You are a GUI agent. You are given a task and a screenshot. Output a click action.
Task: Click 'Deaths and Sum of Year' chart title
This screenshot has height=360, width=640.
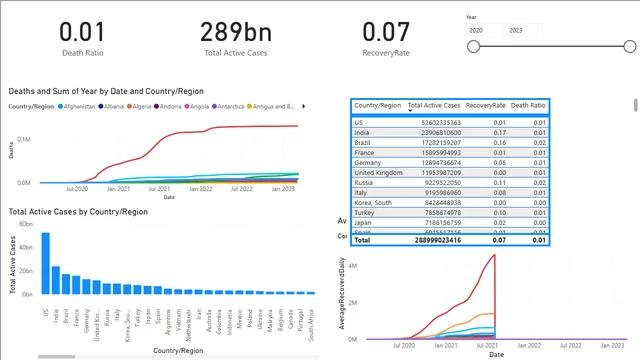(x=106, y=91)
